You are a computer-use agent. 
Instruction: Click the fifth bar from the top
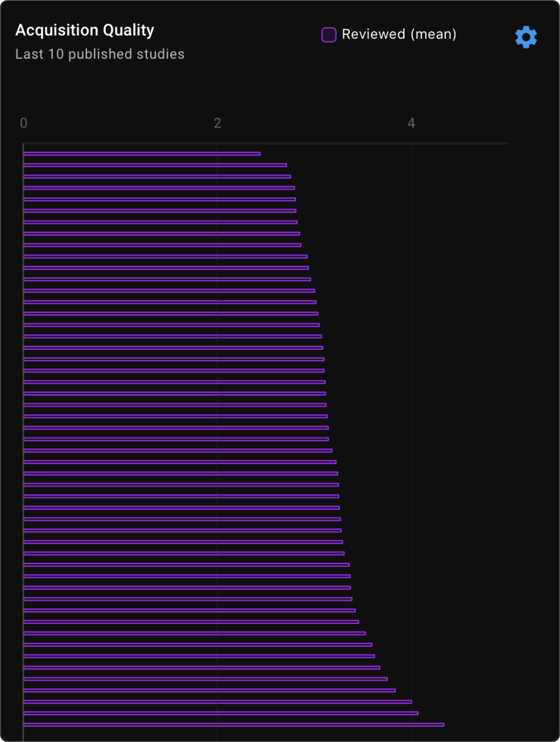(160, 199)
